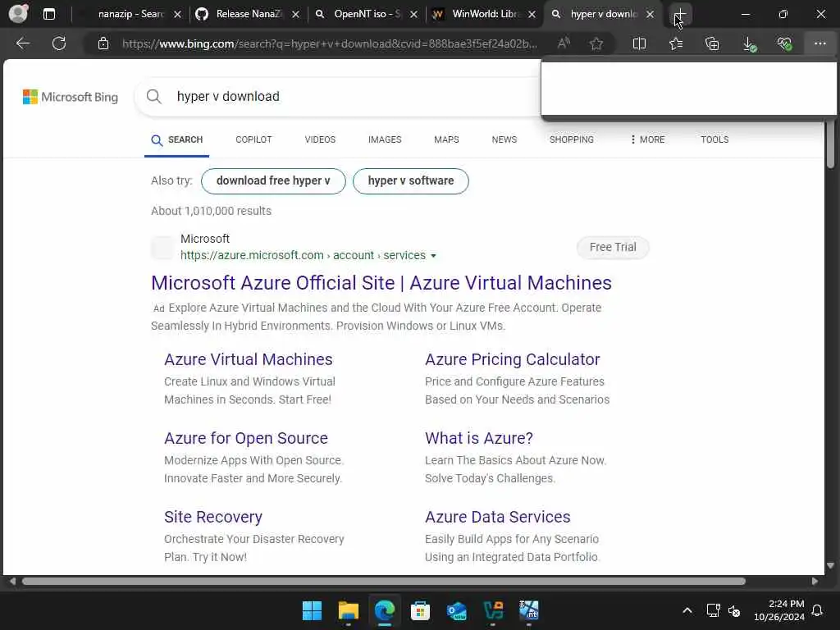Open Microsoft Store from taskbar
Screen dimensions: 840x630
(421, 610)
